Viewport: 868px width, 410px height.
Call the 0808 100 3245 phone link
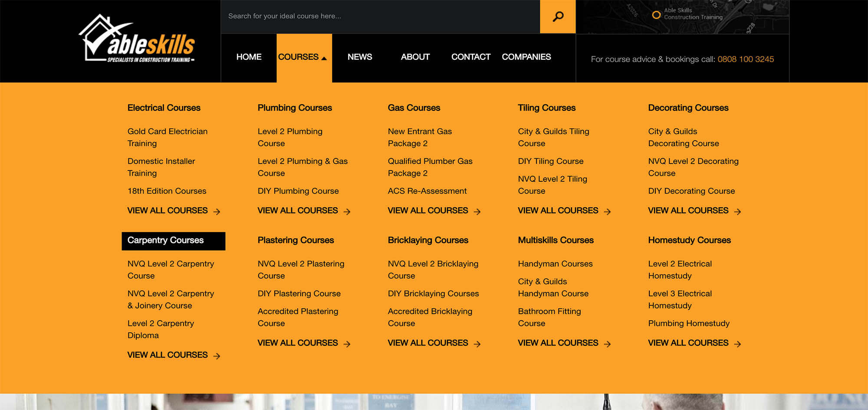point(746,59)
